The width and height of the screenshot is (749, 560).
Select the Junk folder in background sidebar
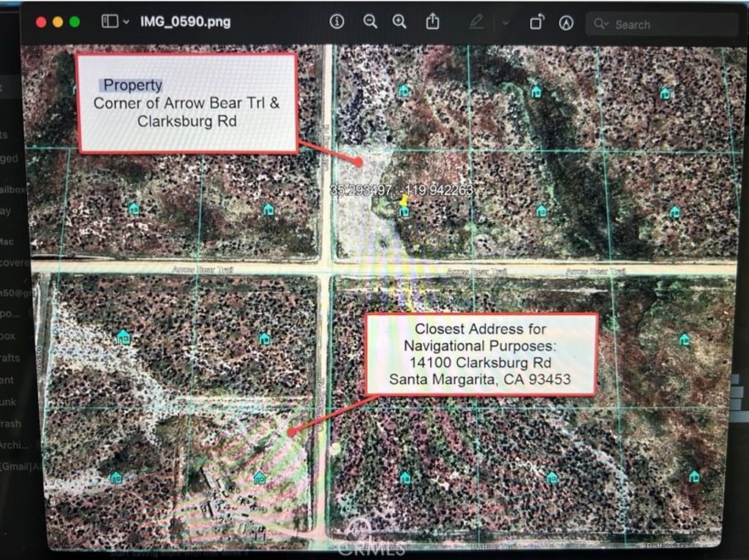tap(10, 401)
